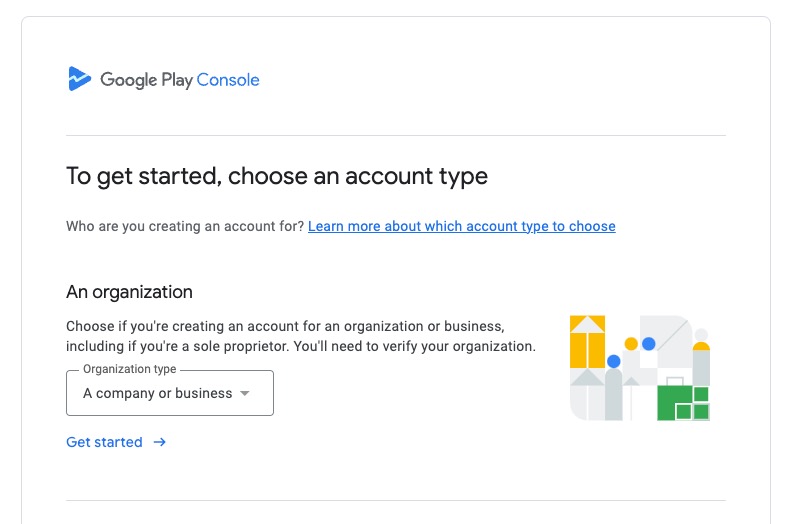Click the small blue dot above gray figure
The image size is (785, 524).
pyautogui.click(x=614, y=361)
